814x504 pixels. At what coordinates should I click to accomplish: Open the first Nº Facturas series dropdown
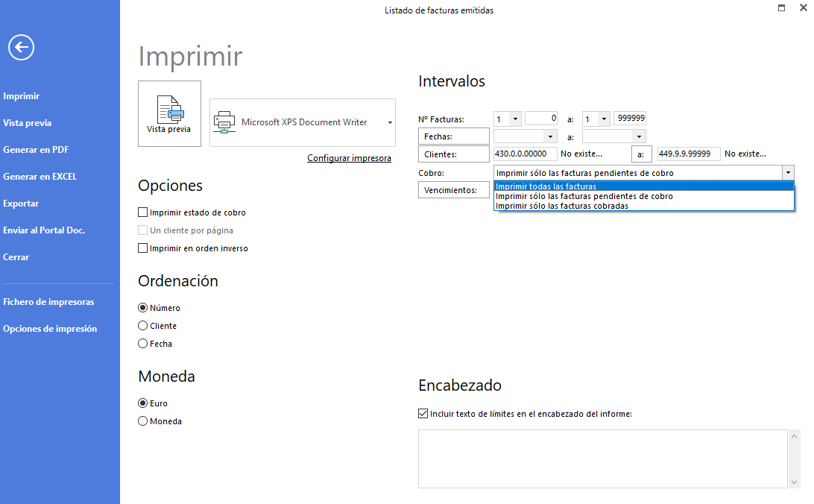[515, 119]
